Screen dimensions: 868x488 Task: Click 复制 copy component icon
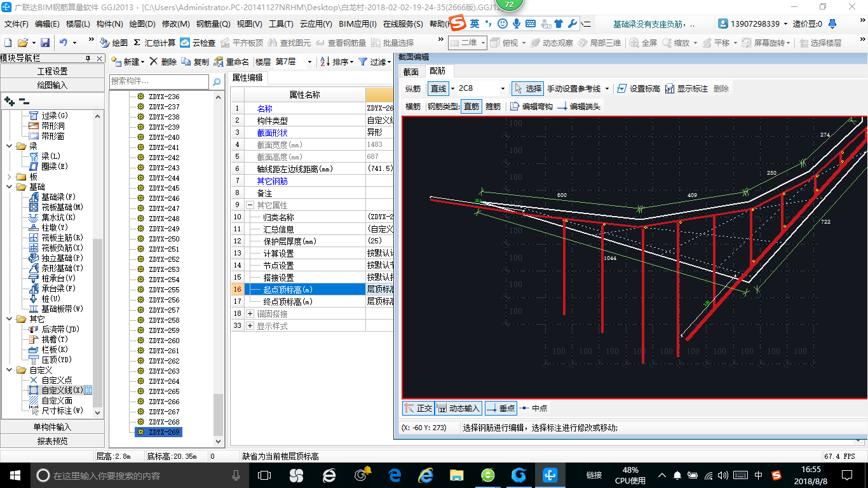(x=195, y=62)
